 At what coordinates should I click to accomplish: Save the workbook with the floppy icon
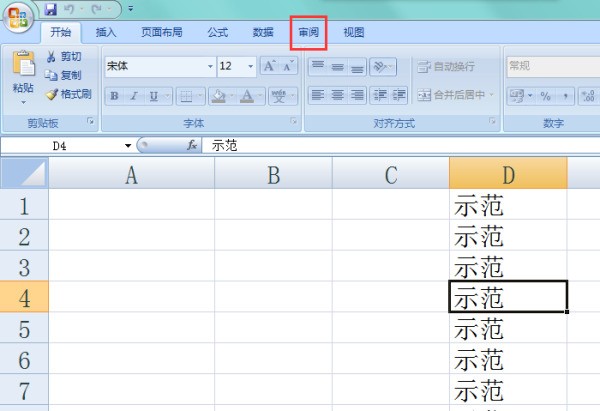51,9
